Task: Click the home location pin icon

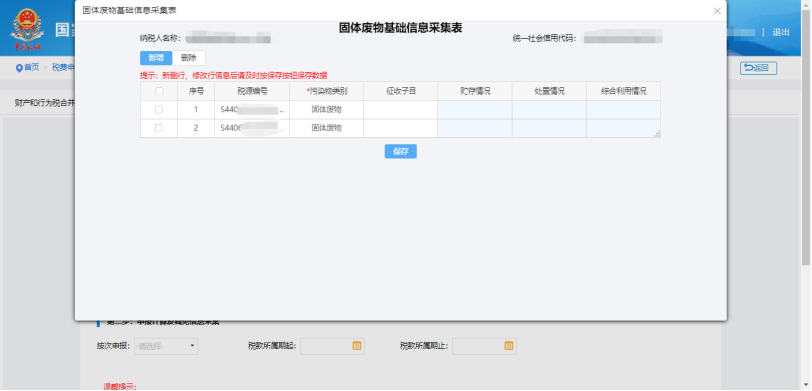Action: pos(19,68)
